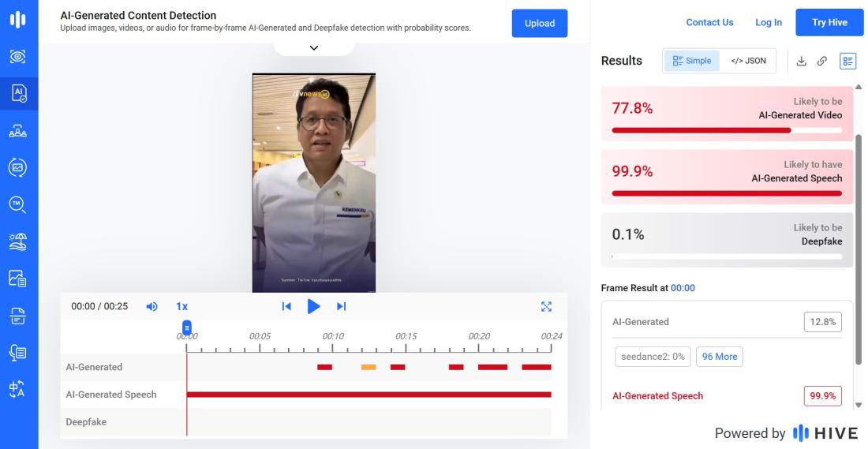The width and height of the screenshot is (868, 449).
Task: Click the play button in video controls
Action: pyautogui.click(x=313, y=306)
